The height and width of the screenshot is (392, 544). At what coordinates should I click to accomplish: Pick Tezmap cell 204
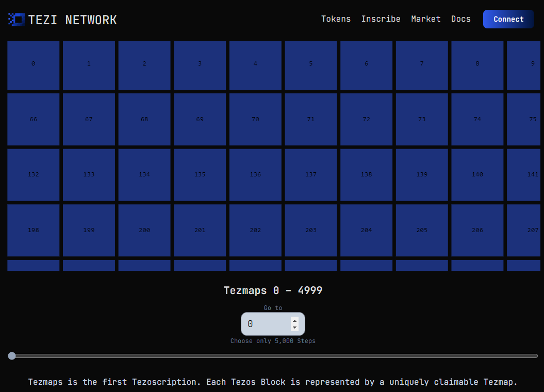coord(367,231)
